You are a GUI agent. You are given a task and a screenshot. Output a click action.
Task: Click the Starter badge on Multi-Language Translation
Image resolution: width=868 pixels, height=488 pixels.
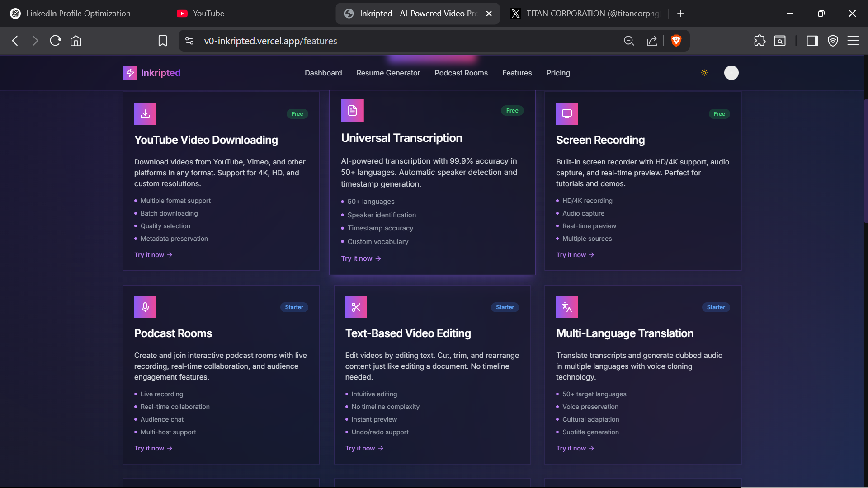pos(716,307)
